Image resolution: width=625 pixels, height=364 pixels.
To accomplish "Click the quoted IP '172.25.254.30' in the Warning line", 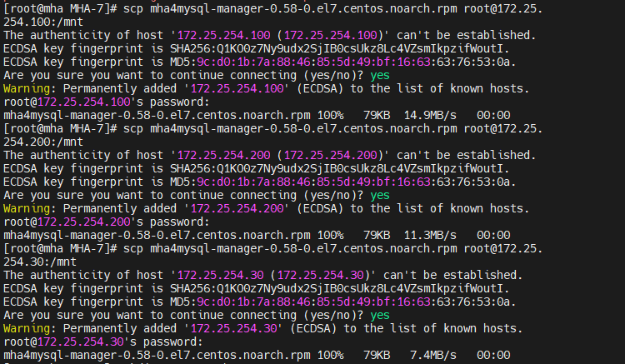I will 233,328.
